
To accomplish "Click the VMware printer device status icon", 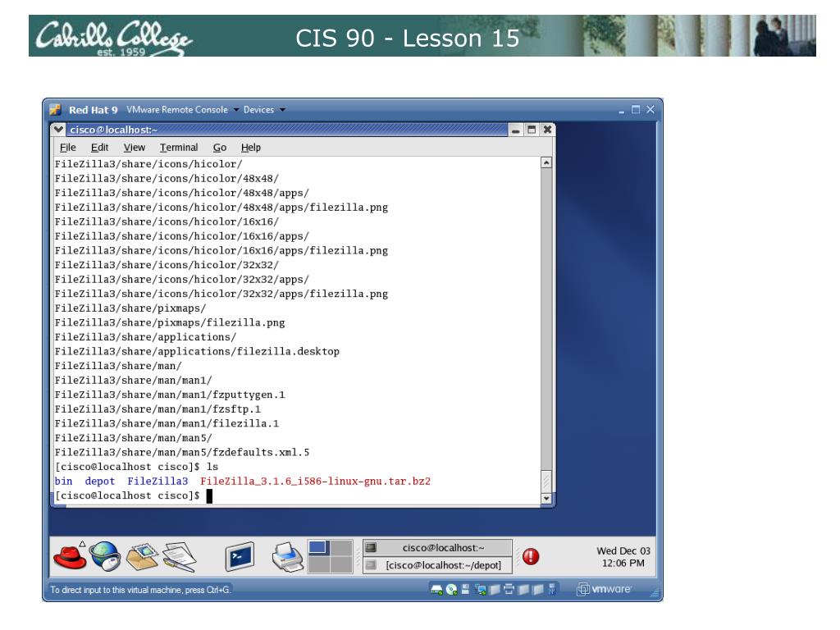I will pyautogui.click(x=509, y=589).
